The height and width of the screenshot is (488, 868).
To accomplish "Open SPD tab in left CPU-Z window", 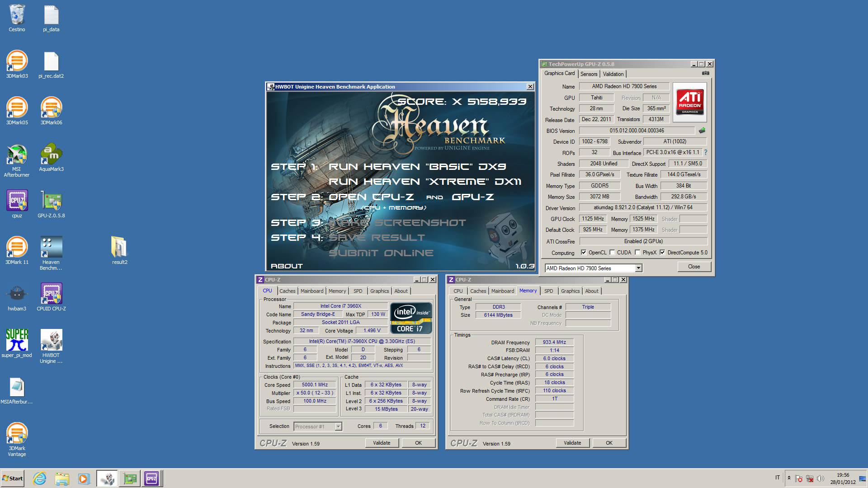I will pyautogui.click(x=358, y=291).
